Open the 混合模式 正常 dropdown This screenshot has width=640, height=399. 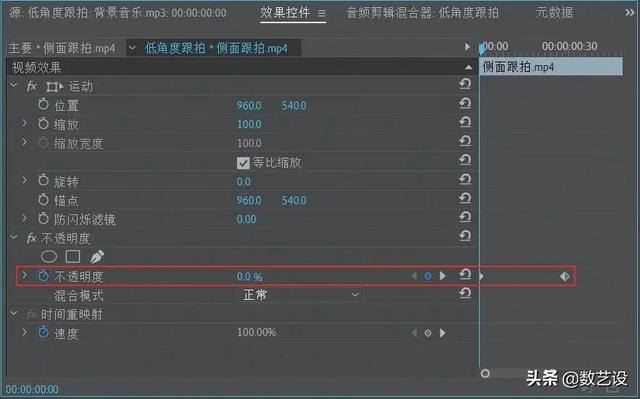[x=300, y=295]
